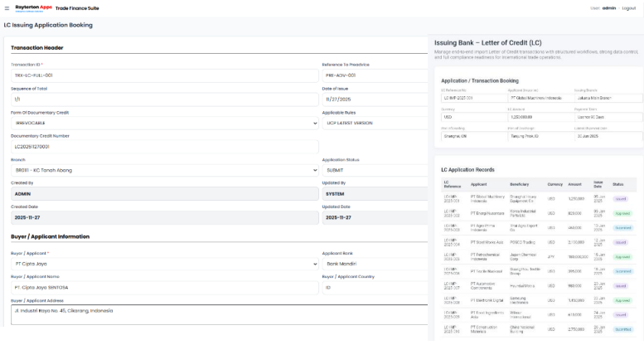Viewport: 644px width, 345px height.
Task: Click the Currency USD field
Action: click(x=474, y=117)
